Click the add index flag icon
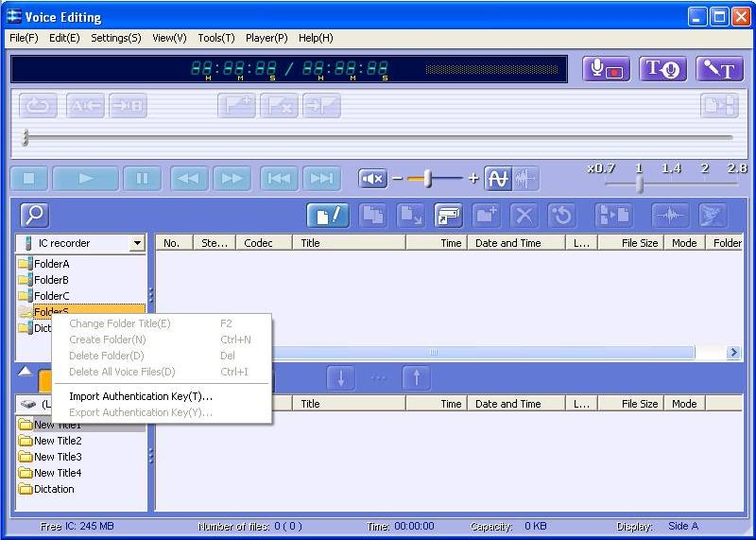Screen dimensions: 756x540 [236, 105]
